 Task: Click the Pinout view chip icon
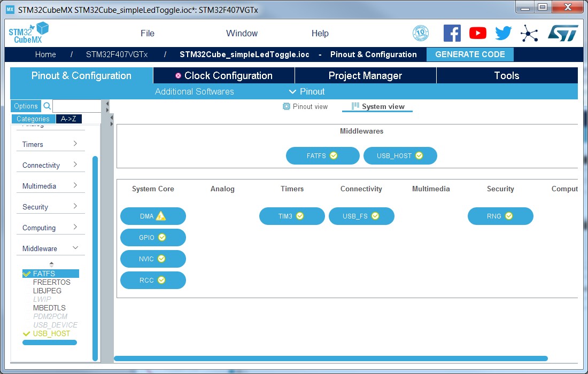pyautogui.click(x=286, y=106)
